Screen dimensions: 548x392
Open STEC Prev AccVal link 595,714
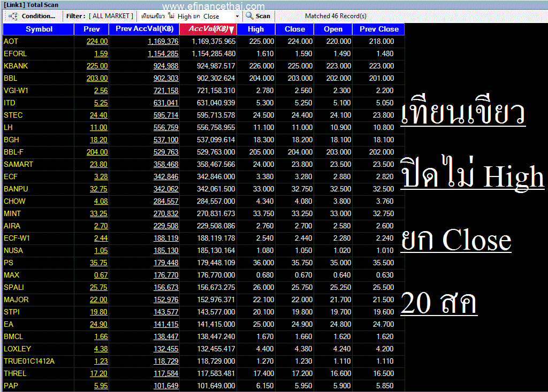[166, 115]
